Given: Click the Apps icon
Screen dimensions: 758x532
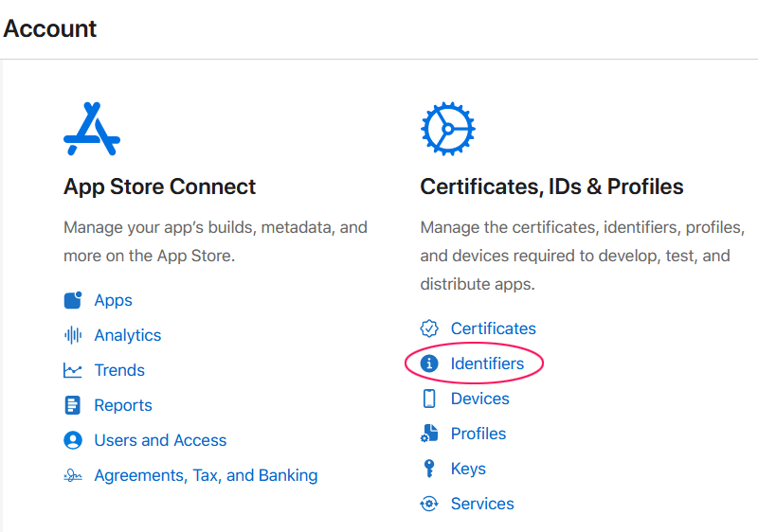Looking at the screenshot, I should click(x=73, y=300).
